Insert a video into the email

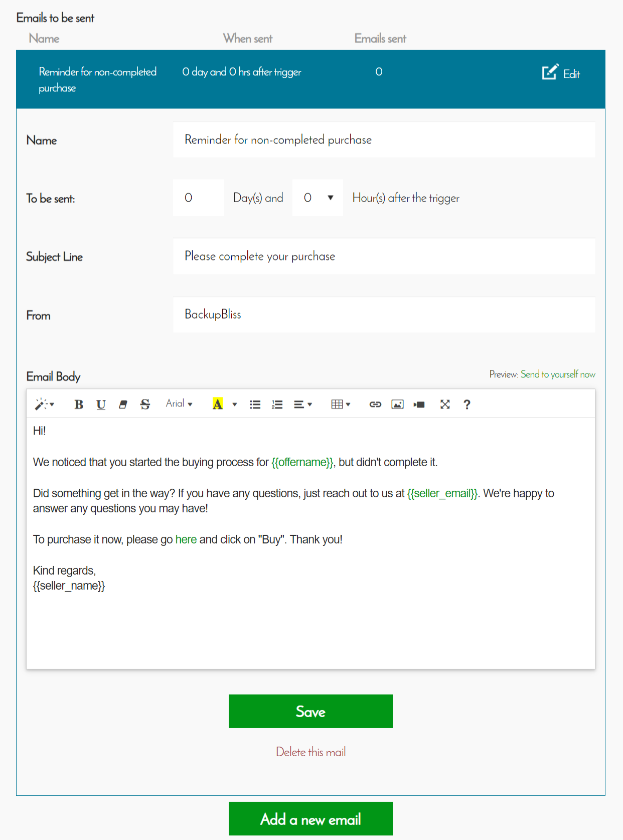tap(419, 404)
